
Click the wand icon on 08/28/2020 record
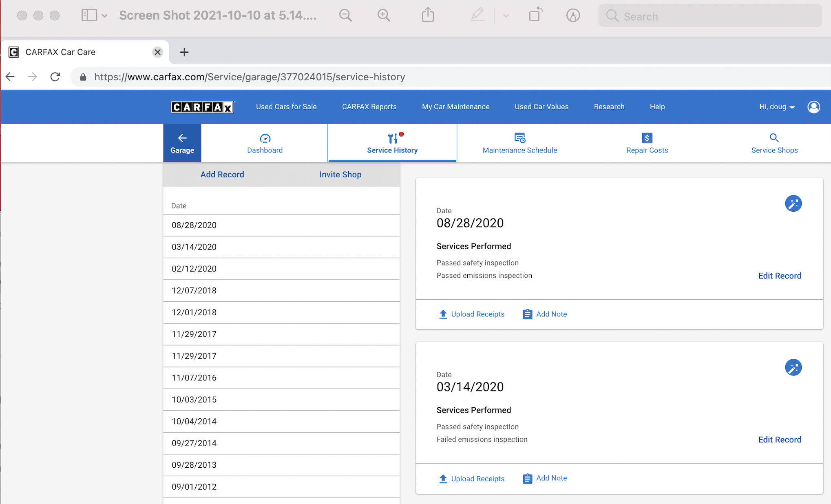pos(793,203)
